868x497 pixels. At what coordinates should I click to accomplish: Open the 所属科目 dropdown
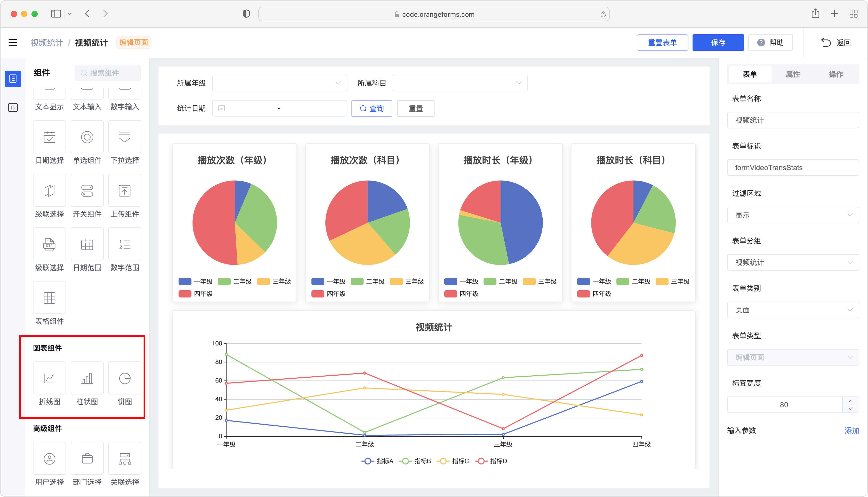pyautogui.click(x=460, y=83)
